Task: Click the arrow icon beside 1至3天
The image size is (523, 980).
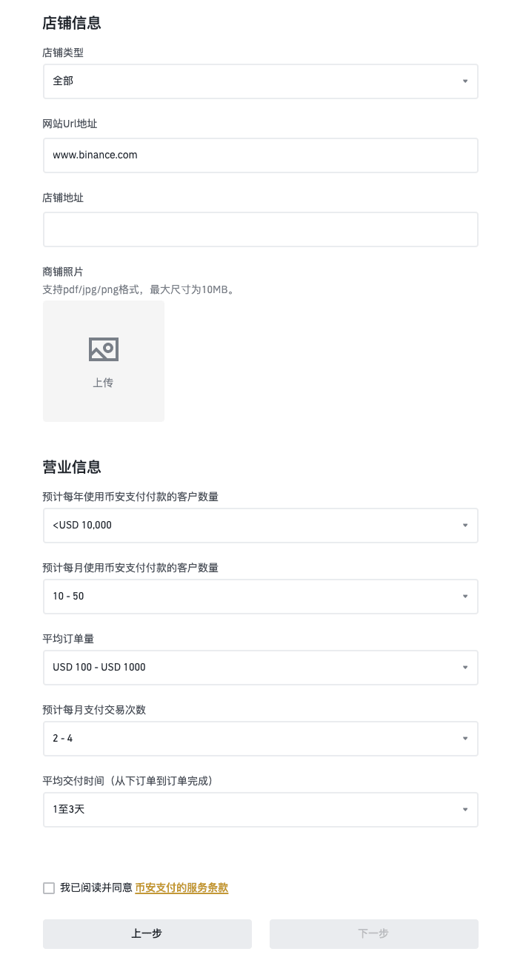Action: [465, 810]
